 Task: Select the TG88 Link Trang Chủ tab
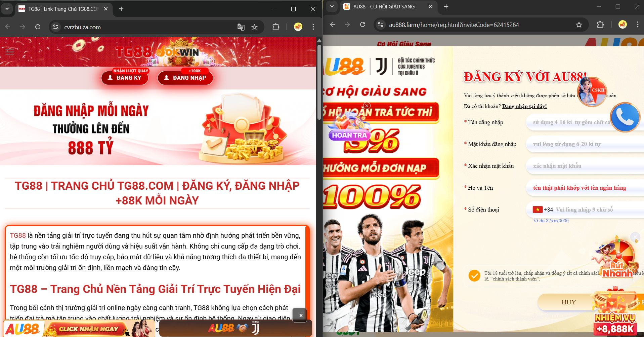click(x=63, y=9)
